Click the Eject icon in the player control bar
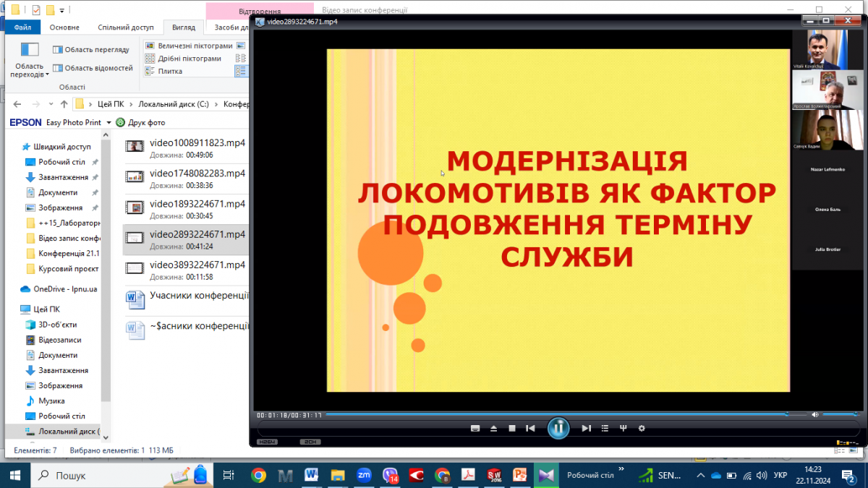 [x=494, y=429]
